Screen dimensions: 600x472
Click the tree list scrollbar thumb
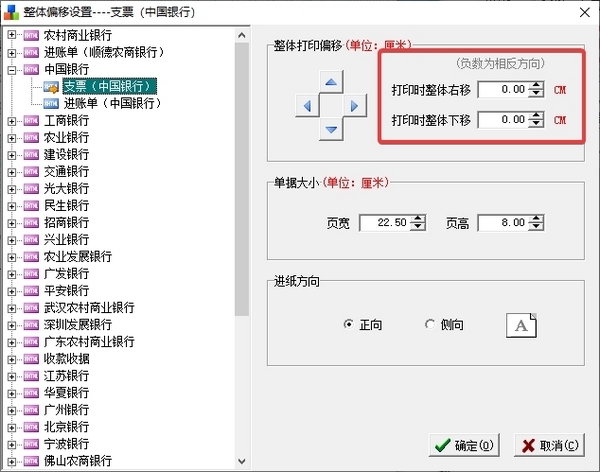(242, 179)
